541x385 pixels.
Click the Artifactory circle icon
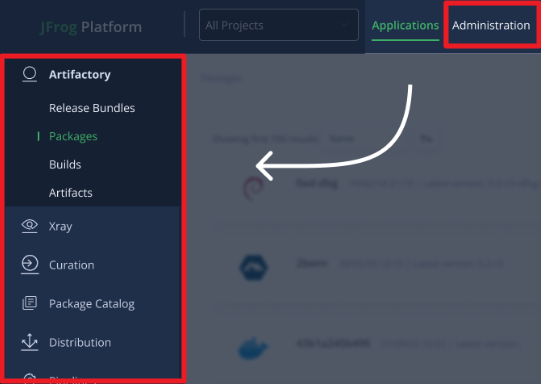[29, 74]
